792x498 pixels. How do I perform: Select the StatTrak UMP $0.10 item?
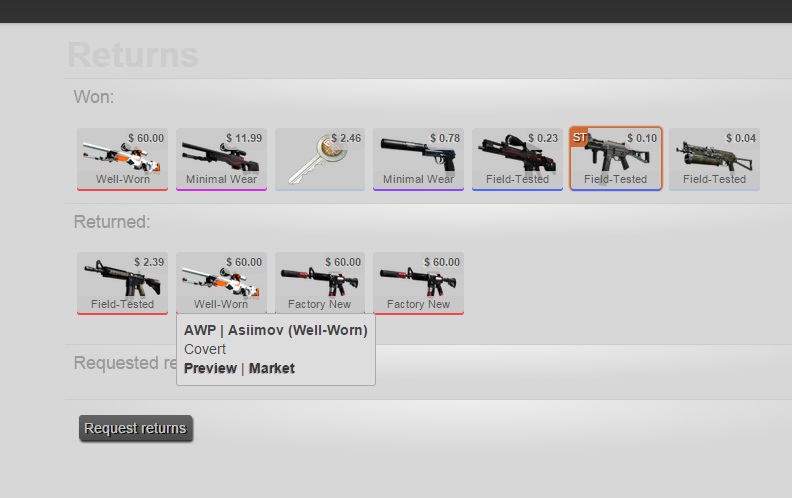(616, 159)
